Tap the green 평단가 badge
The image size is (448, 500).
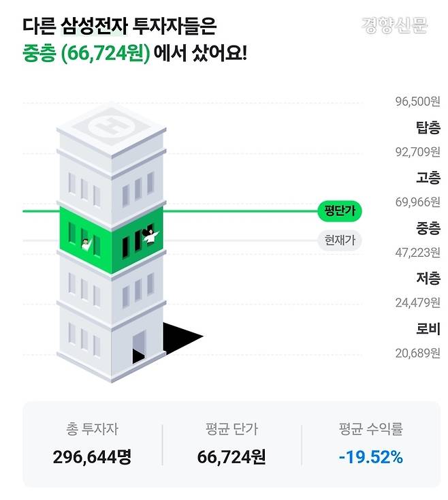[339, 211]
